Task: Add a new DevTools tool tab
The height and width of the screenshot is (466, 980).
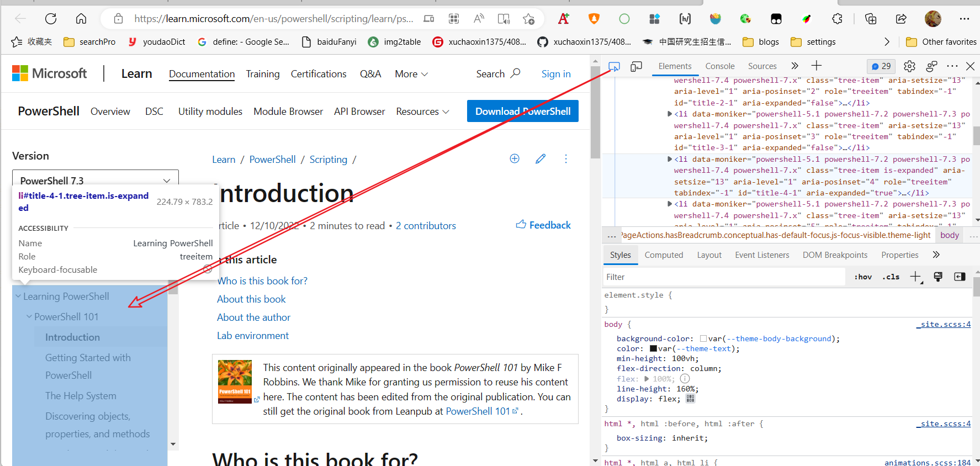Action: tap(817, 66)
